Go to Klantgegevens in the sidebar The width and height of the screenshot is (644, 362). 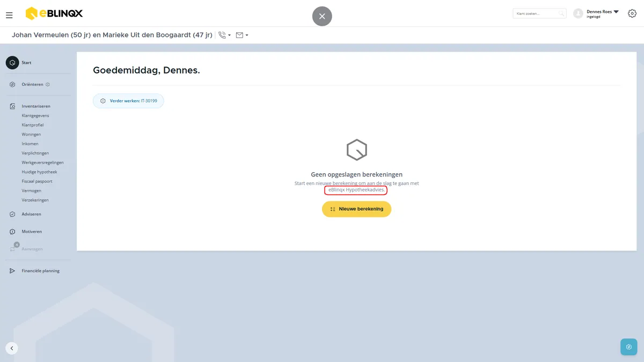(35, 116)
